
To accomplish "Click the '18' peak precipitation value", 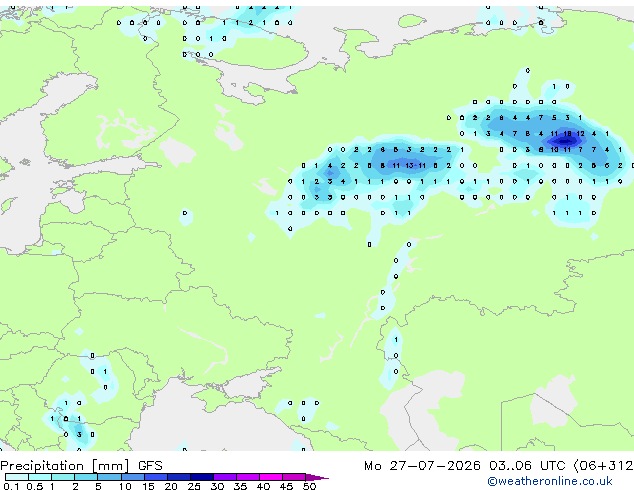I will [567, 133].
